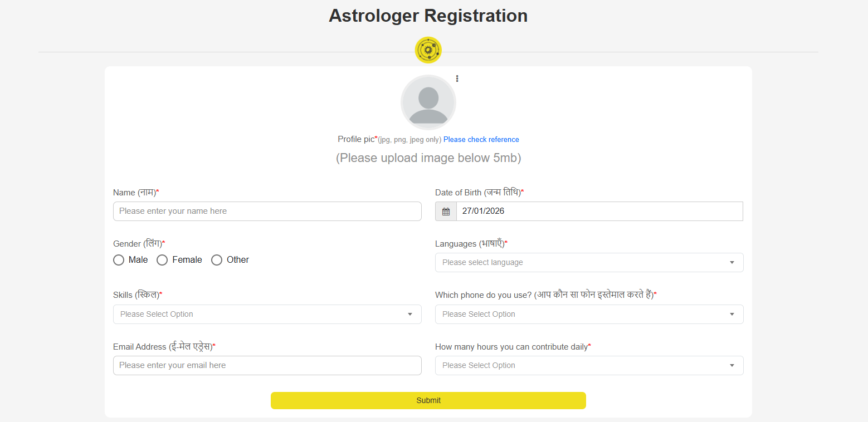Choose the Other gender radio button

[x=217, y=260]
